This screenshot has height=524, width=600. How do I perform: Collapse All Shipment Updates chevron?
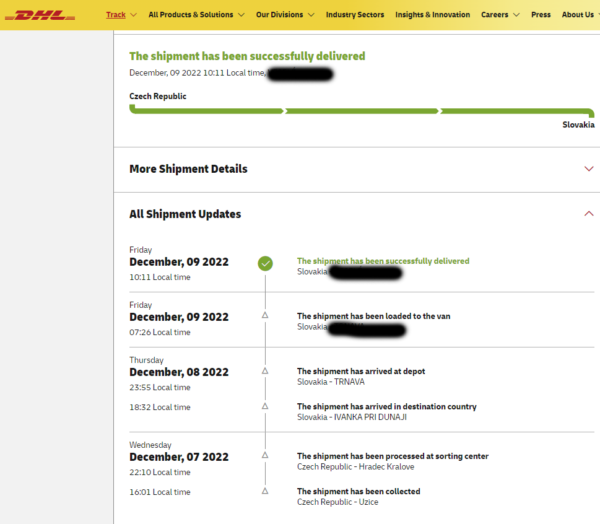(x=588, y=214)
